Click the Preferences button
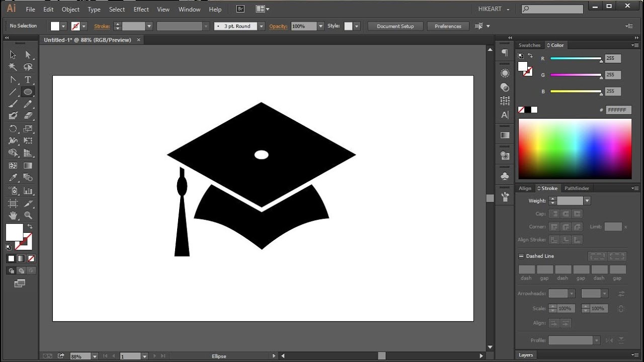The image size is (644, 362). (448, 26)
